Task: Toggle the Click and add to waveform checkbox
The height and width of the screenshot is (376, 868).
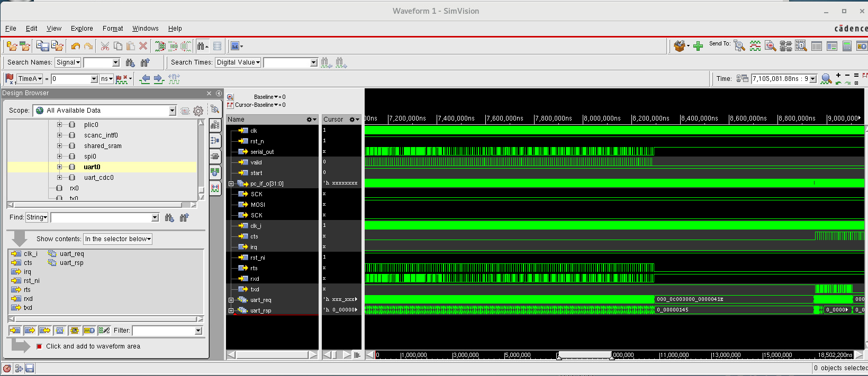Action: click(39, 346)
